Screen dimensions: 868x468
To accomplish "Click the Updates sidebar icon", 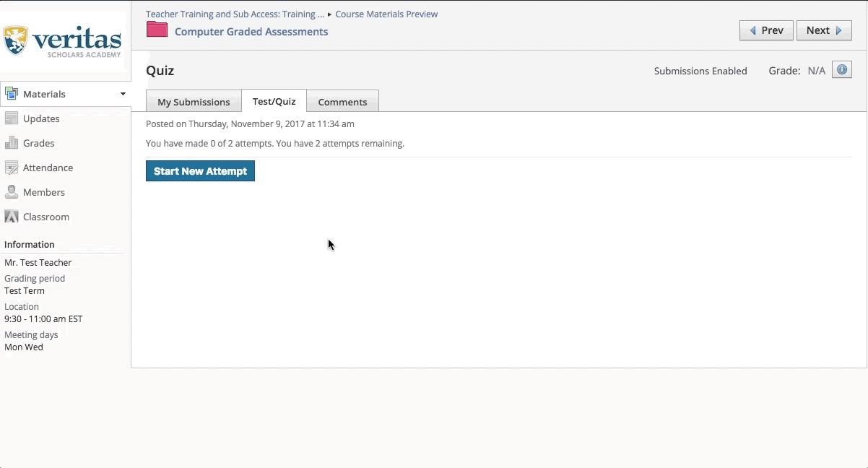I will click(x=11, y=118).
